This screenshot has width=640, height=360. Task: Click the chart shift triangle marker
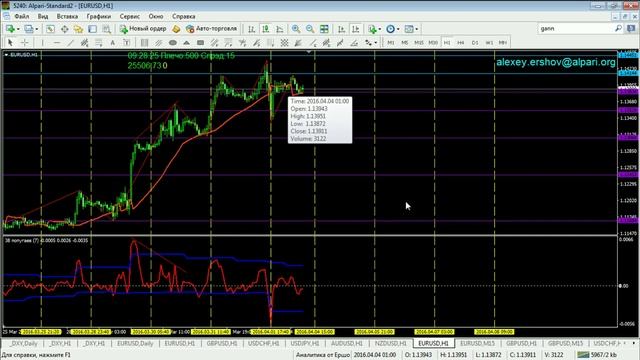[309, 52]
